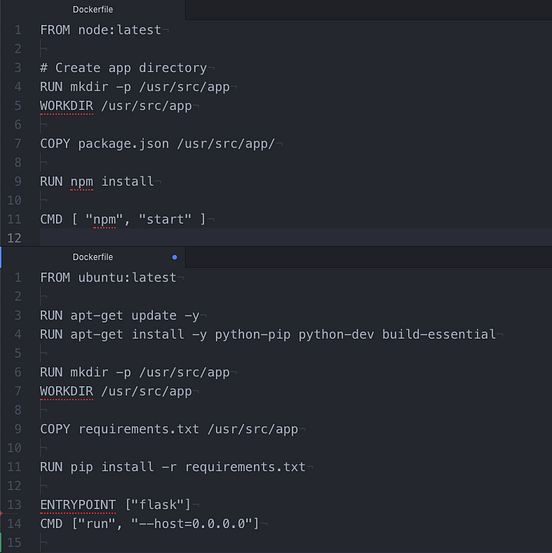Viewport: 552px width, 553px height.
Task: Click the "# Create app directory" comment
Action: (x=123, y=68)
